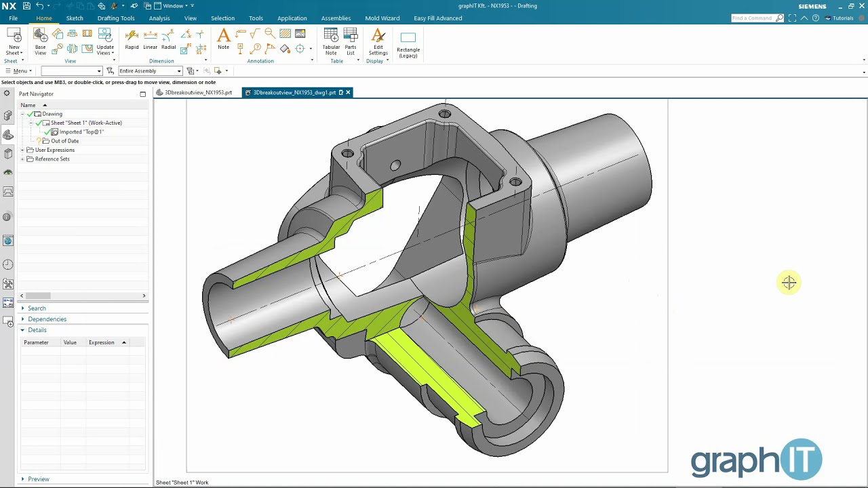Screen dimensions: 868x488
Task: Toggle the Drawing node green check mark
Action: point(31,114)
